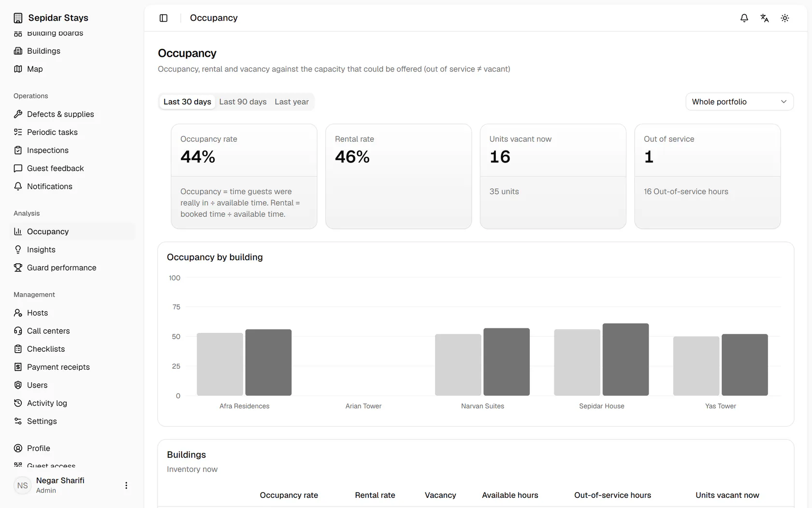Click the Checklists icon
The image size is (812, 508).
click(18, 349)
